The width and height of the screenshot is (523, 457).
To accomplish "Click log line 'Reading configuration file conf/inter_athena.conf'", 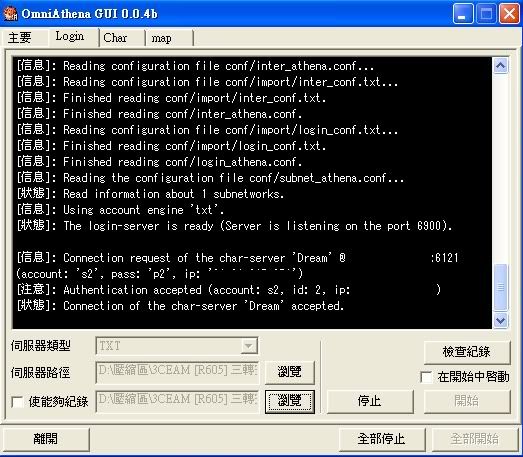I will 195,66.
